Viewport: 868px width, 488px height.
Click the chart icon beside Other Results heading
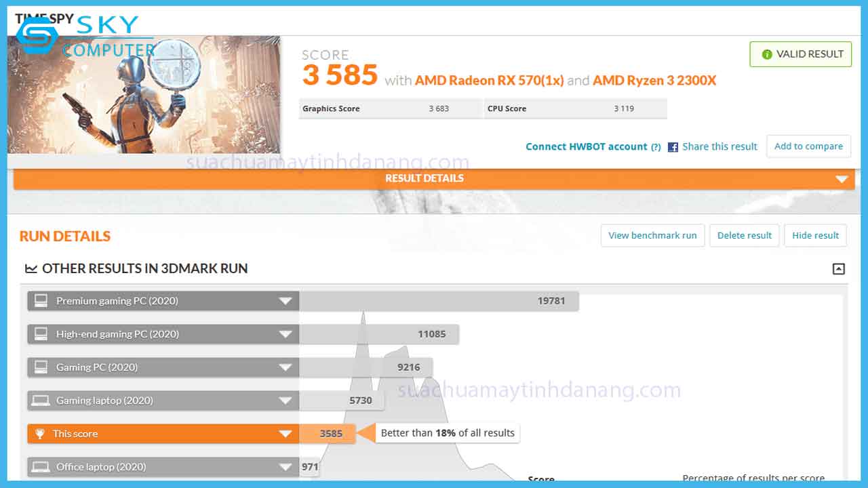[x=31, y=268]
